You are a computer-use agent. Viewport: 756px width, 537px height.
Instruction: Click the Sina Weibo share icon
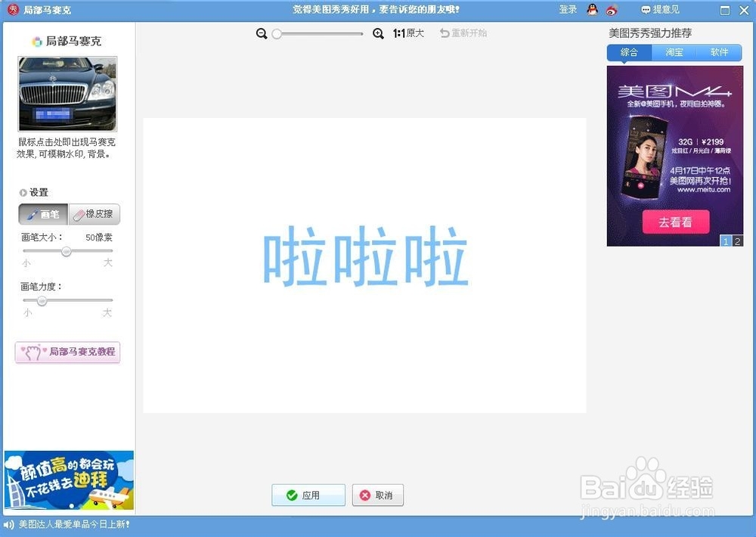[x=611, y=10]
